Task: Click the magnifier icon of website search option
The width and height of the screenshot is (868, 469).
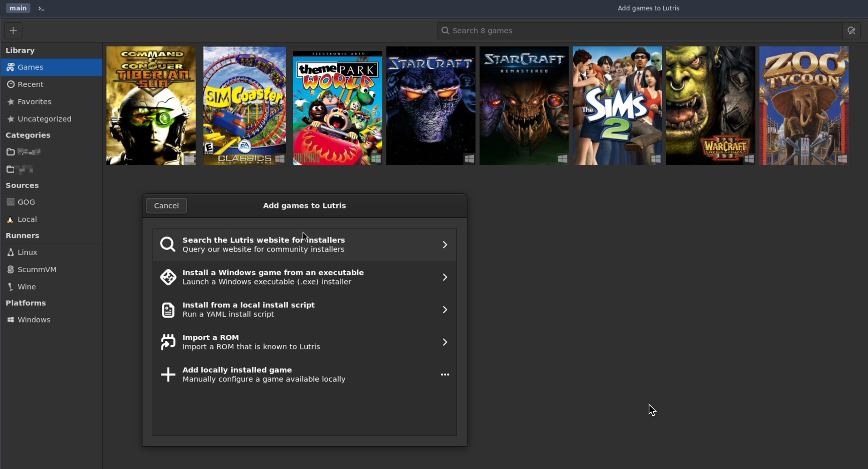Action: (168, 245)
